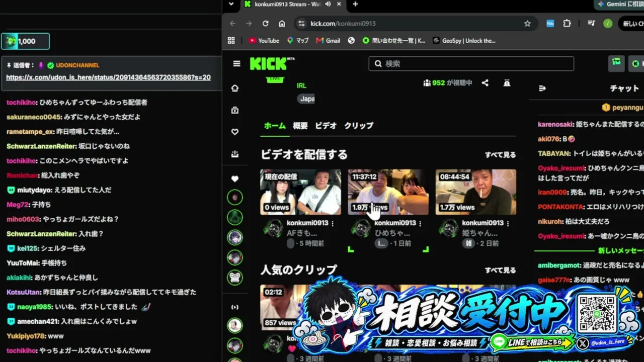This screenshot has width=644, height=362.
Task: Switch to the ビデオ tab
Action: [326, 126]
